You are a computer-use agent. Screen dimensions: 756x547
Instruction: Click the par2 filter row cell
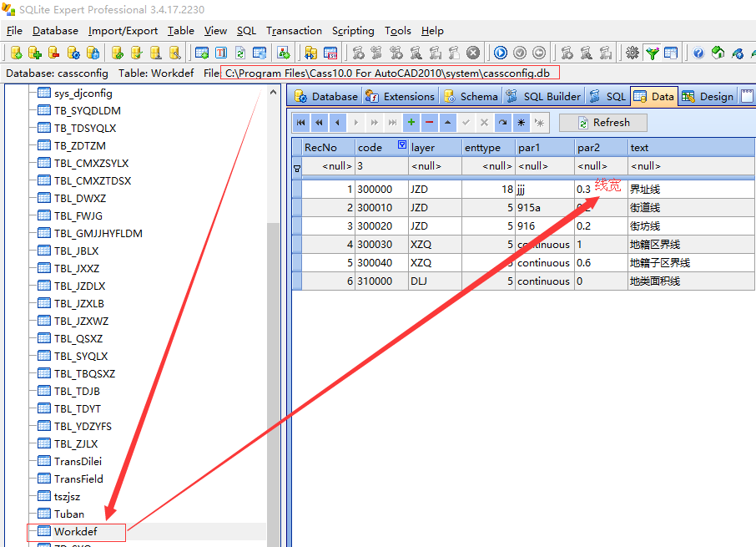[x=600, y=166]
